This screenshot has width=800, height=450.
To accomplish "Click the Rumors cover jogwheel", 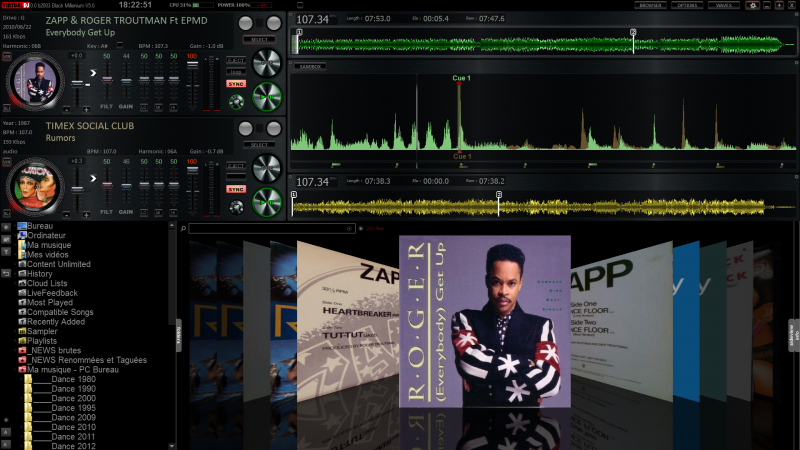I will point(35,187).
